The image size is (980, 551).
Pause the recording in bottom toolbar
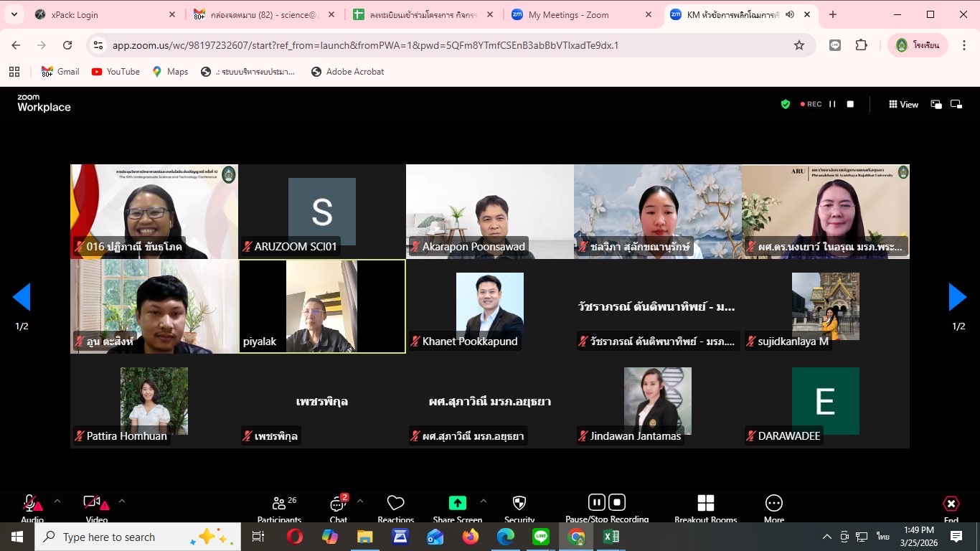coord(596,502)
